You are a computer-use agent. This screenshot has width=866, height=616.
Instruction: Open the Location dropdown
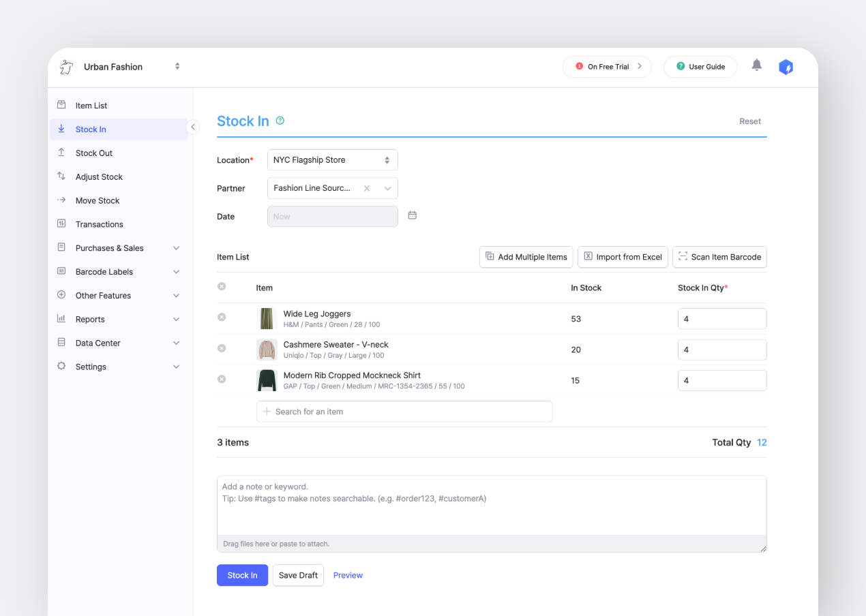332,160
